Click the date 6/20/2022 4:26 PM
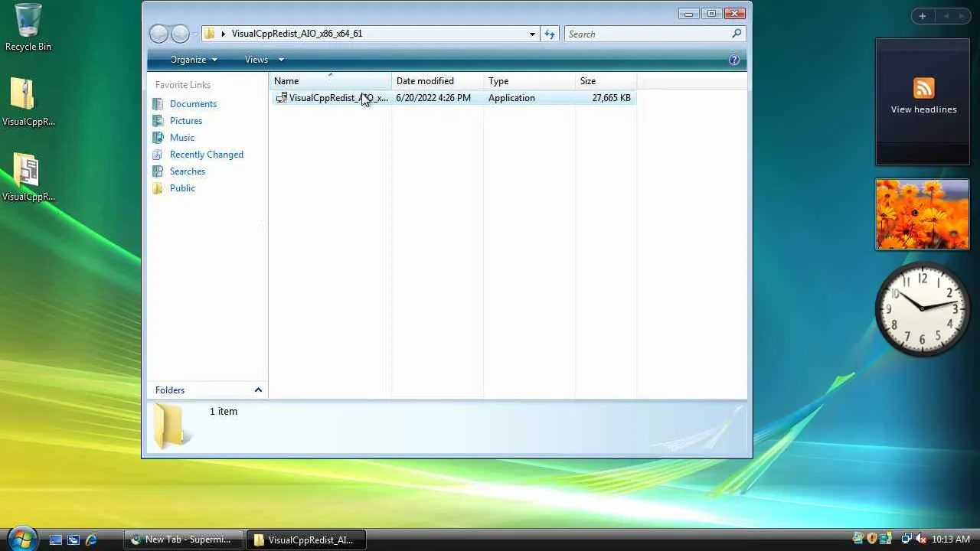This screenshot has height=551, width=980. pyautogui.click(x=433, y=98)
